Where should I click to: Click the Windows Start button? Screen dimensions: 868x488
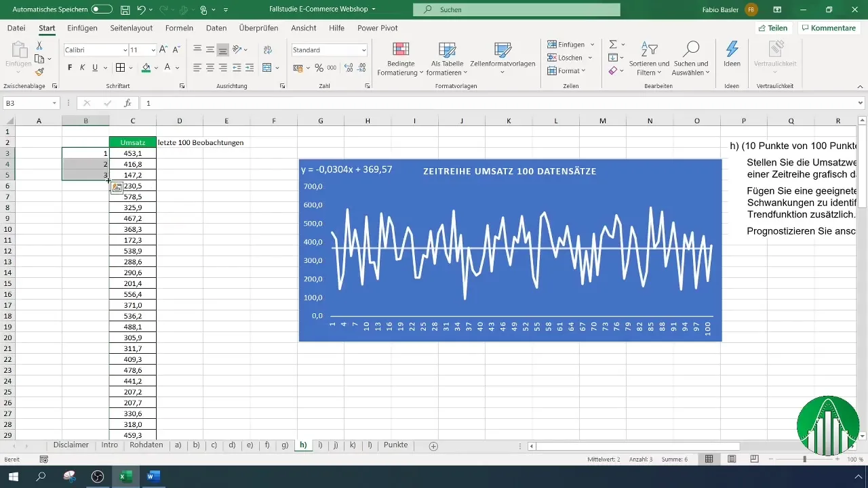pyautogui.click(x=13, y=476)
